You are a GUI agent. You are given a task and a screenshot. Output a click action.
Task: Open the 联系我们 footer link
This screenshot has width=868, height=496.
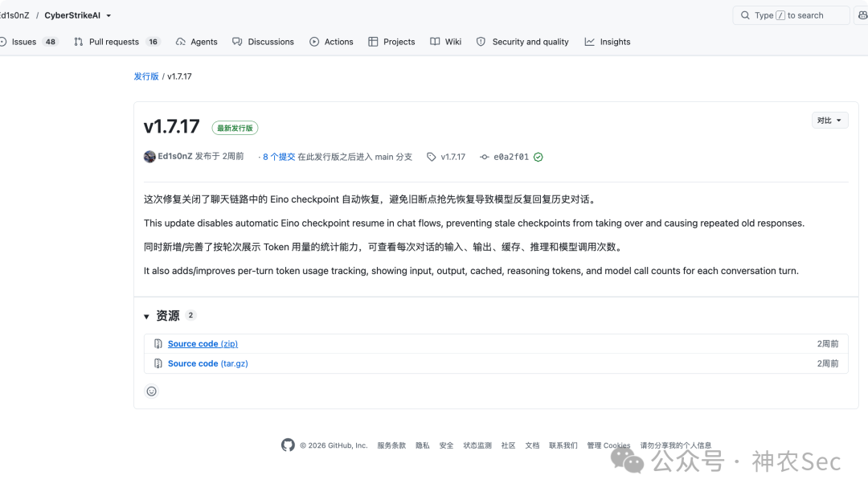coord(563,445)
